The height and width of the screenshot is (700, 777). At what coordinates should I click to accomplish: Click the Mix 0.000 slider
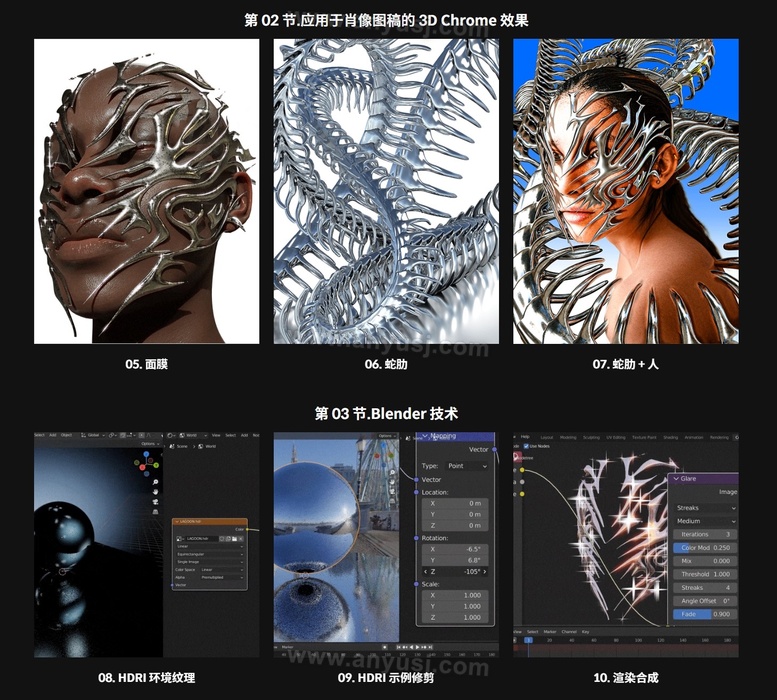(x=705, y=561)
